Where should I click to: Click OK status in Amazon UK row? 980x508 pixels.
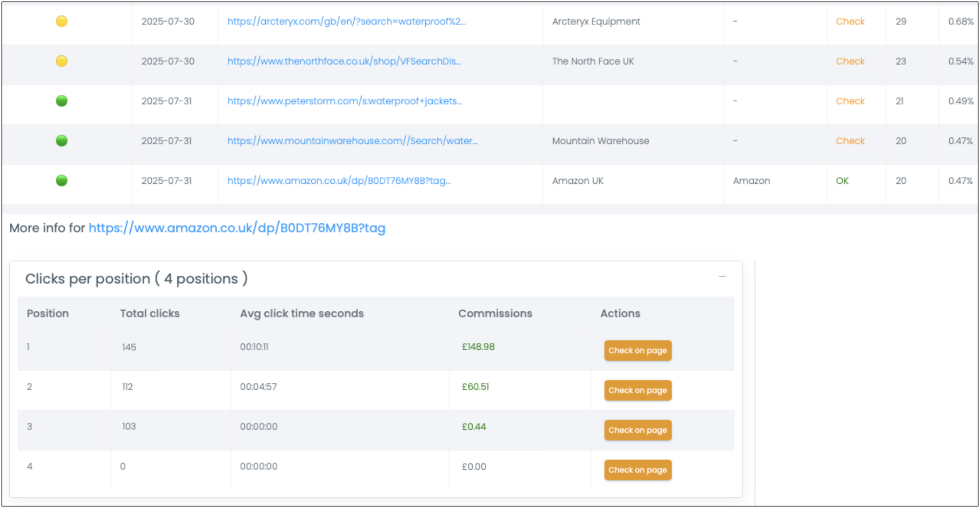click(x=842, y=181)
